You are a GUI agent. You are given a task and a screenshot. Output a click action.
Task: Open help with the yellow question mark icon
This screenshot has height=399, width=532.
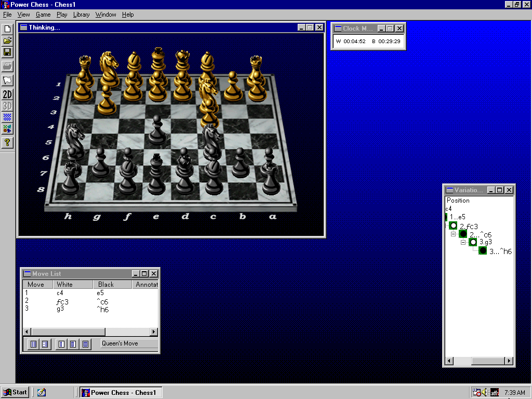tap(7, 143)
